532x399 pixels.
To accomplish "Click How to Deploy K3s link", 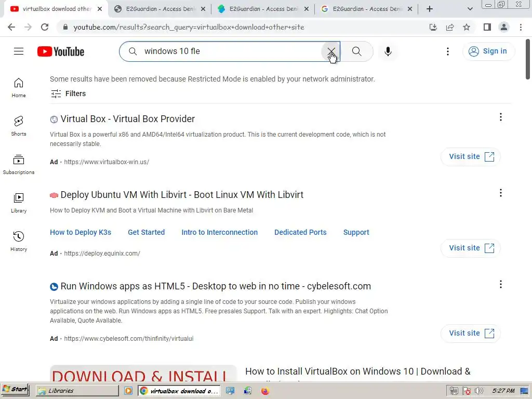I will 81,232.
